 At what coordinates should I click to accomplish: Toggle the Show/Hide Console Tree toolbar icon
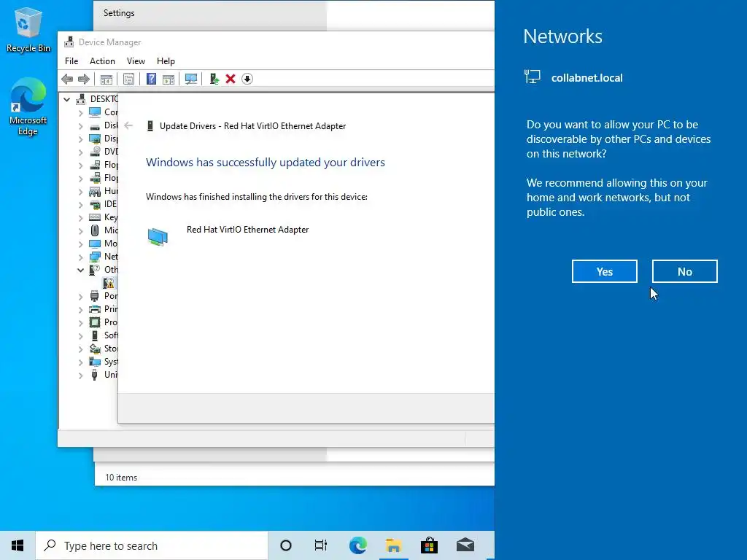tap(107, 79)
